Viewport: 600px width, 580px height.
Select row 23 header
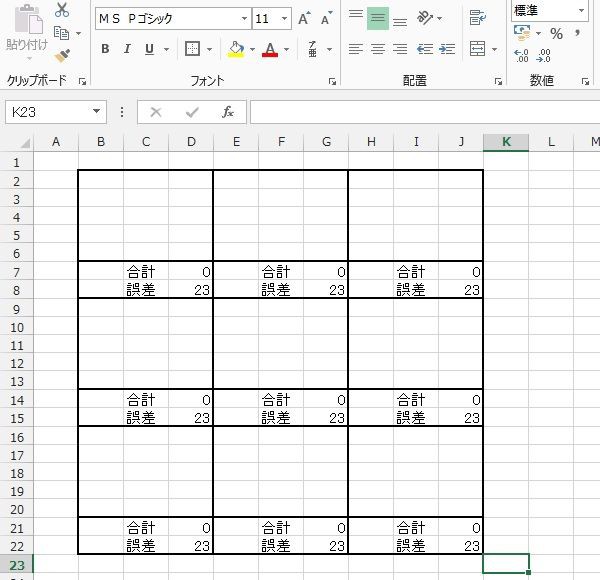tap(16, 565)
